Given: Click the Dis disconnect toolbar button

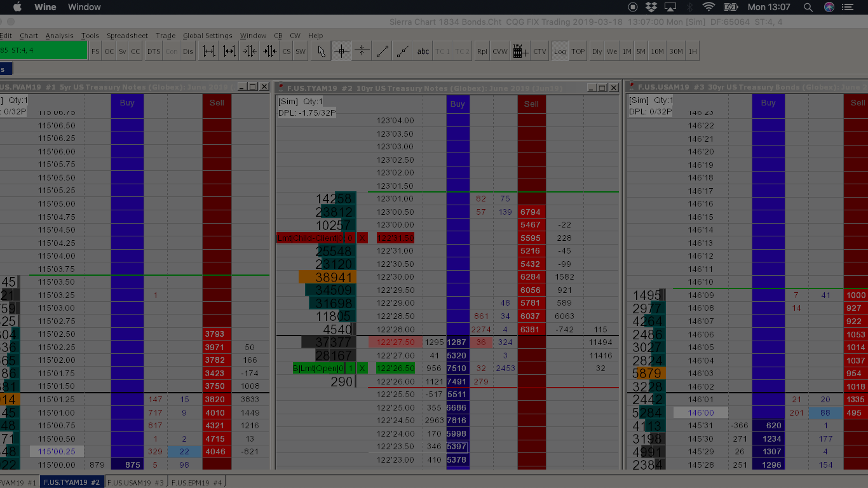Looking at the screenshot, I should (x=188, y=51).
